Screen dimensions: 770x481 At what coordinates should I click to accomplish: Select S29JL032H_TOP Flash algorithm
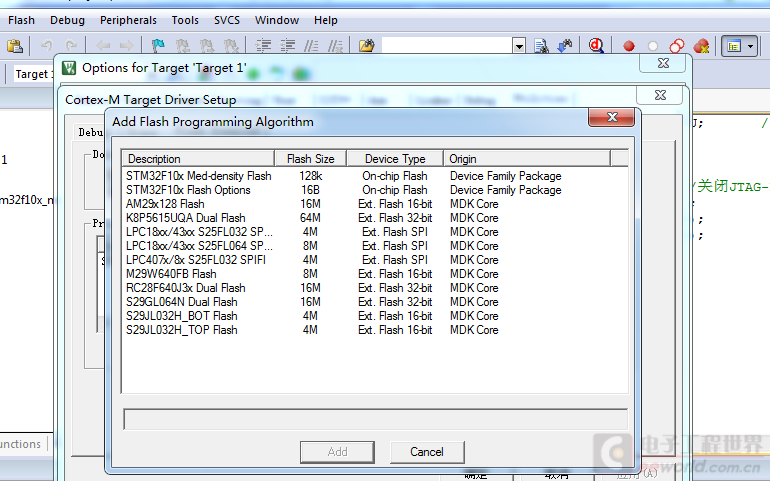coord(374,330)
